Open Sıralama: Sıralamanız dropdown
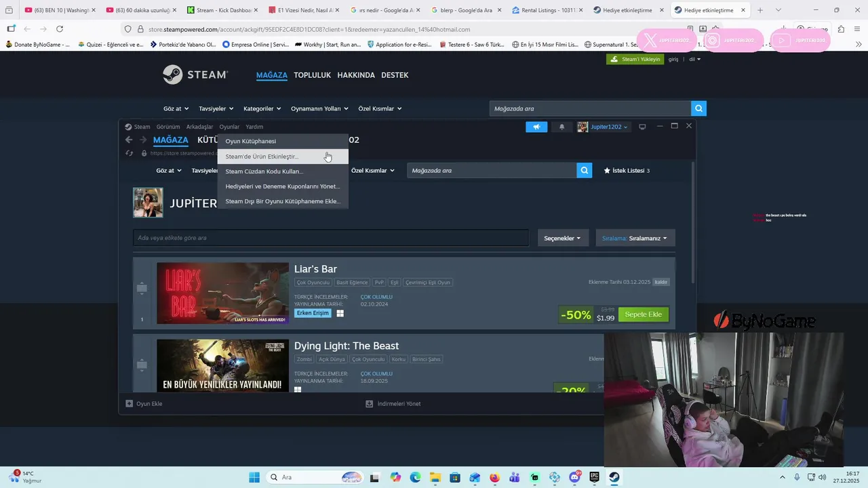The image size is (868, 488). (x=635, y=238)
